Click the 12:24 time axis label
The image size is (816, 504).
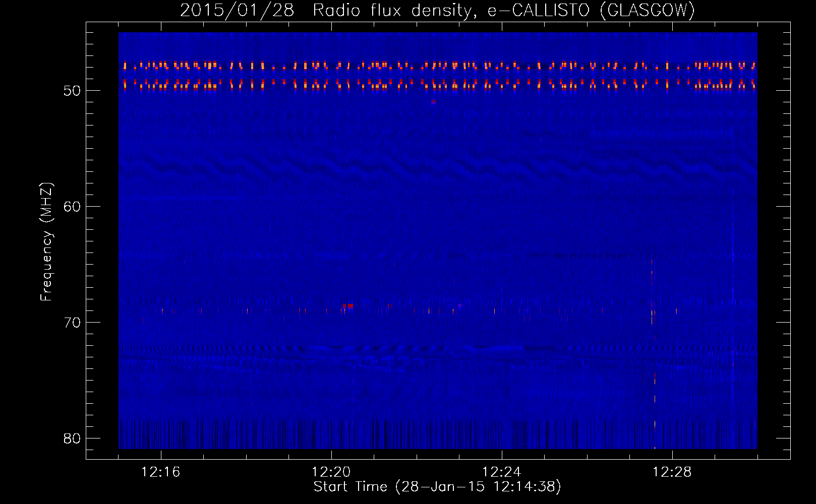[502, 472]
